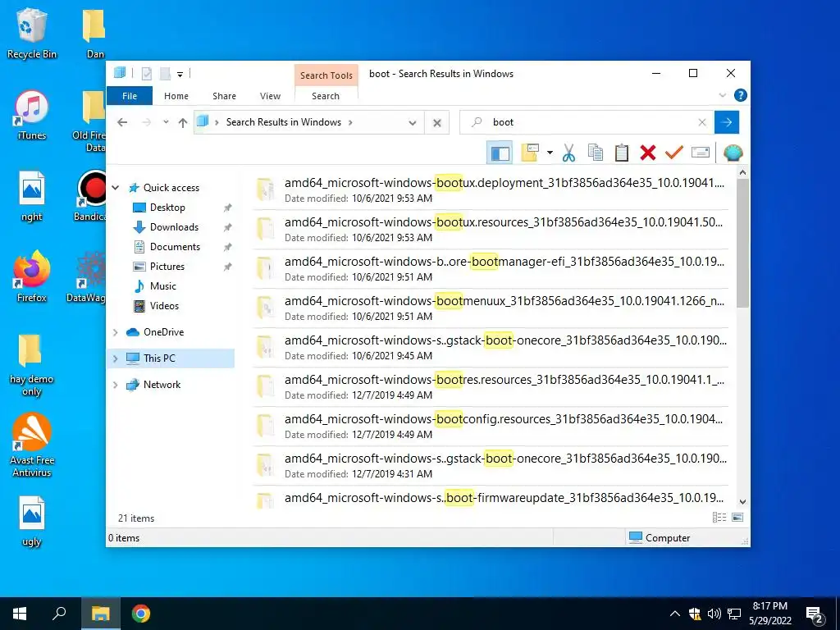The image size is (840, 630).
Task: Unpin Desktop using its pin icon
Action: pos(228,208)
